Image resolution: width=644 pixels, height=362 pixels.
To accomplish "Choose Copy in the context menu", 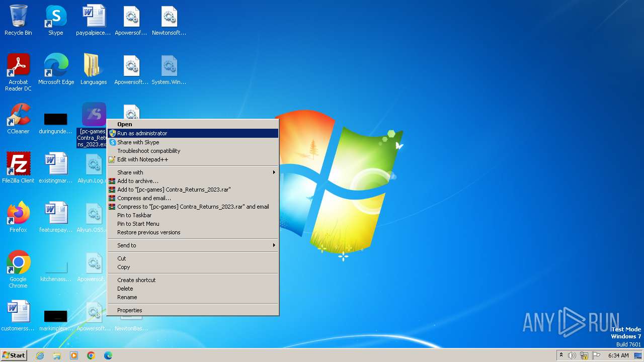I will (x=193, y=267).
